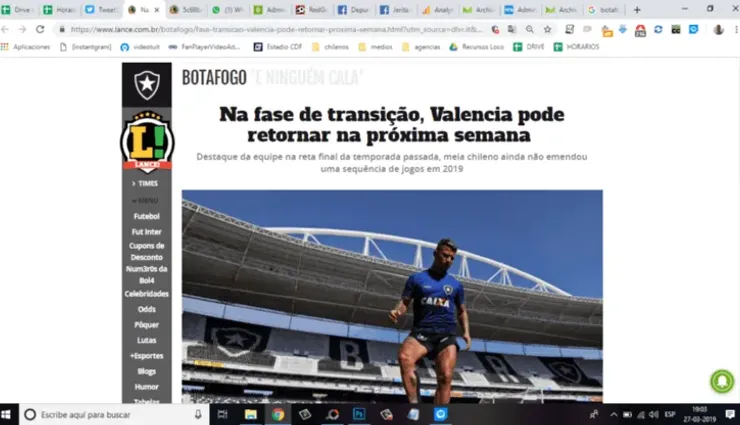Click the Botafogo star shield logo
Image resolution: width=740 pixels, height=425 pixels.
[147, 85]
